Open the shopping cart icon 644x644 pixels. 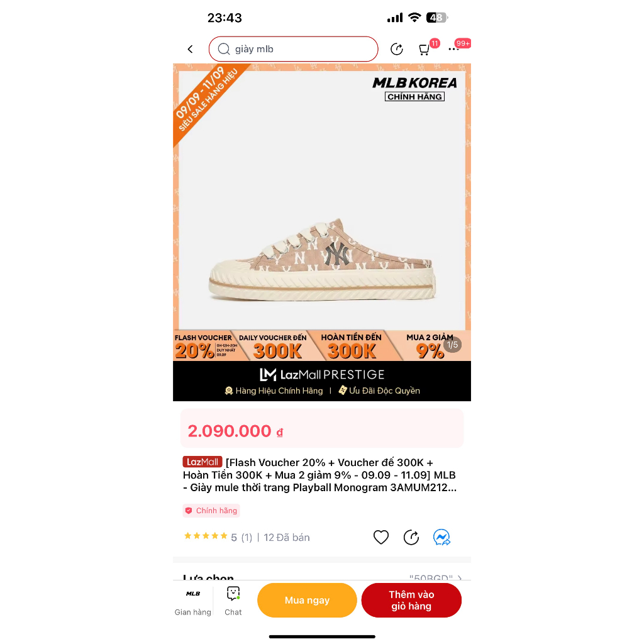point(424,50)
